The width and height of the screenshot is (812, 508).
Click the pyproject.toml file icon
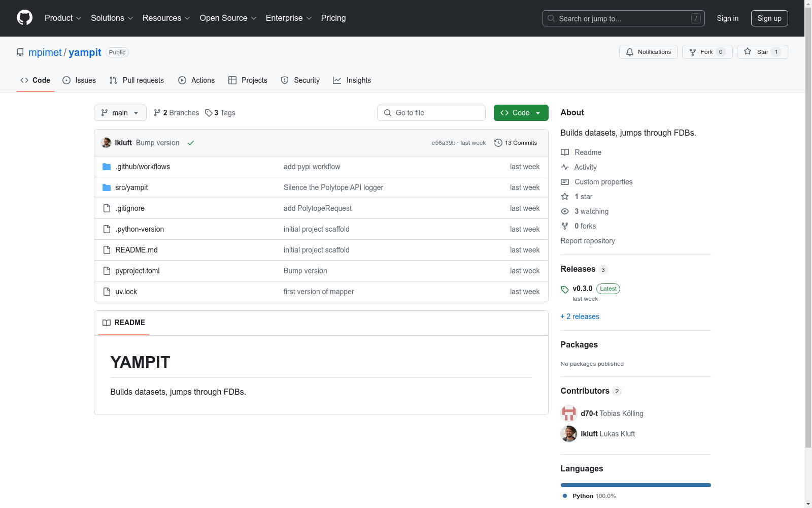pyautogui.click(x=107, y=271)
